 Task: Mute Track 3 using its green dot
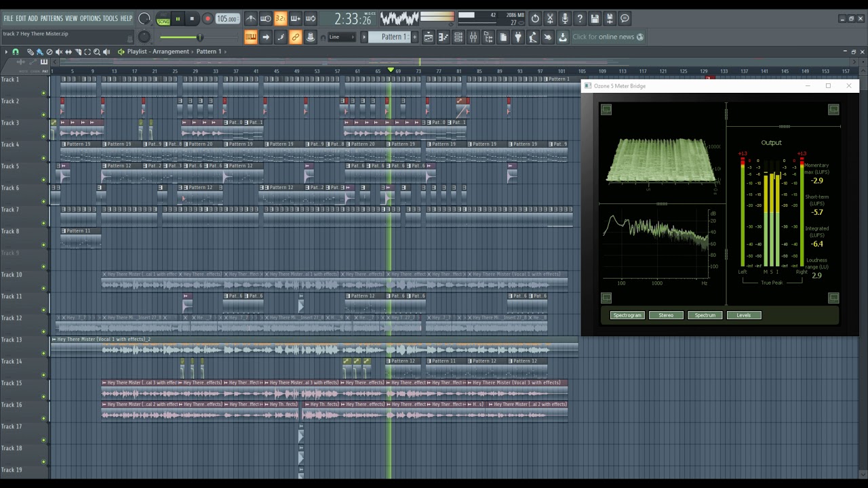click(44, 136)
